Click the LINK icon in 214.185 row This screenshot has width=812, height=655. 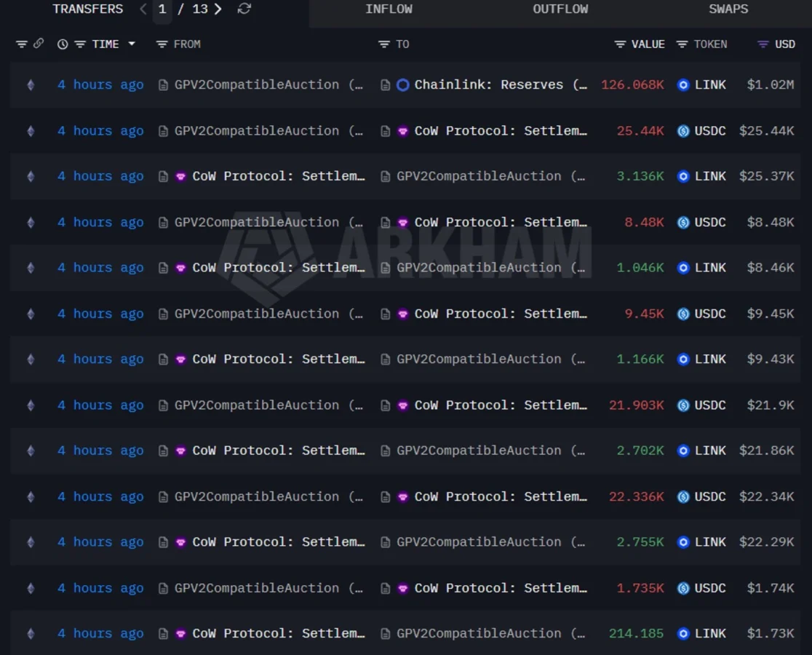(683, 634)
